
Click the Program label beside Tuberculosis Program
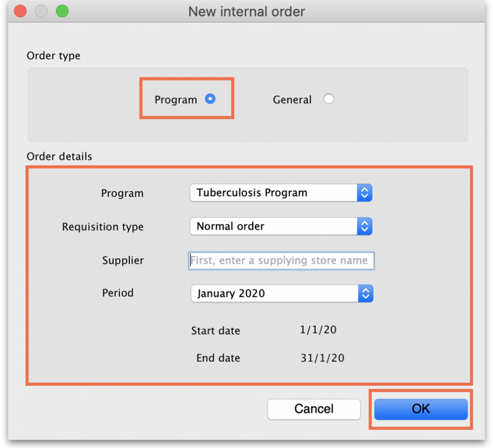[x=122, y=193]
